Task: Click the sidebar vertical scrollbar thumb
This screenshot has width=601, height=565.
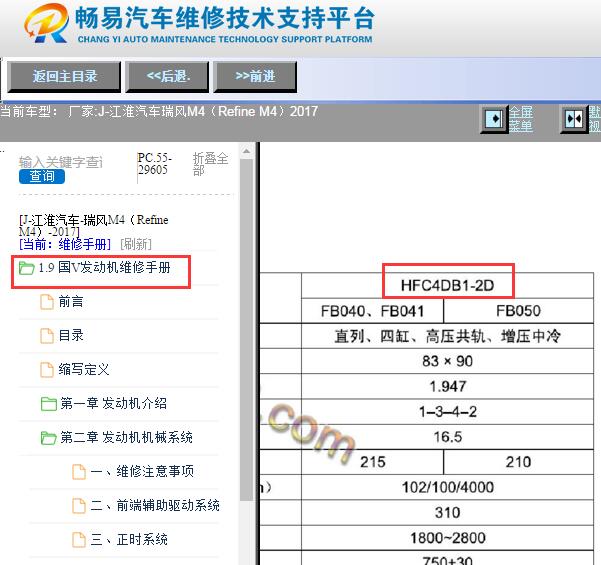Action: [246, 330]
